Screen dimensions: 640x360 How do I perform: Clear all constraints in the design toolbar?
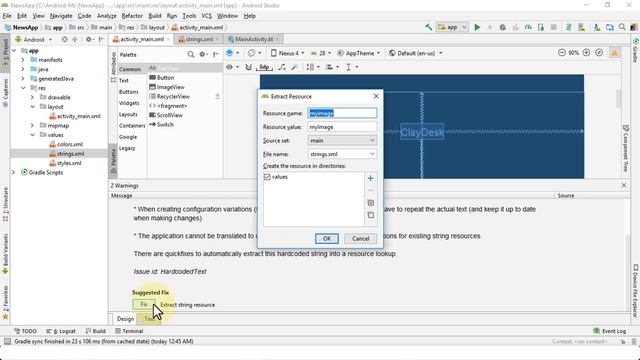[x=282, y=67]
